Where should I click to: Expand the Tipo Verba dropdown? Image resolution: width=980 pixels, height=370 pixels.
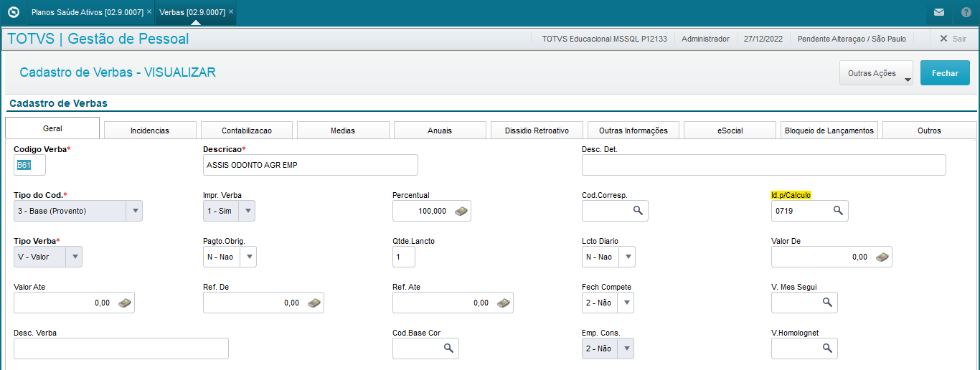point(74,257)
